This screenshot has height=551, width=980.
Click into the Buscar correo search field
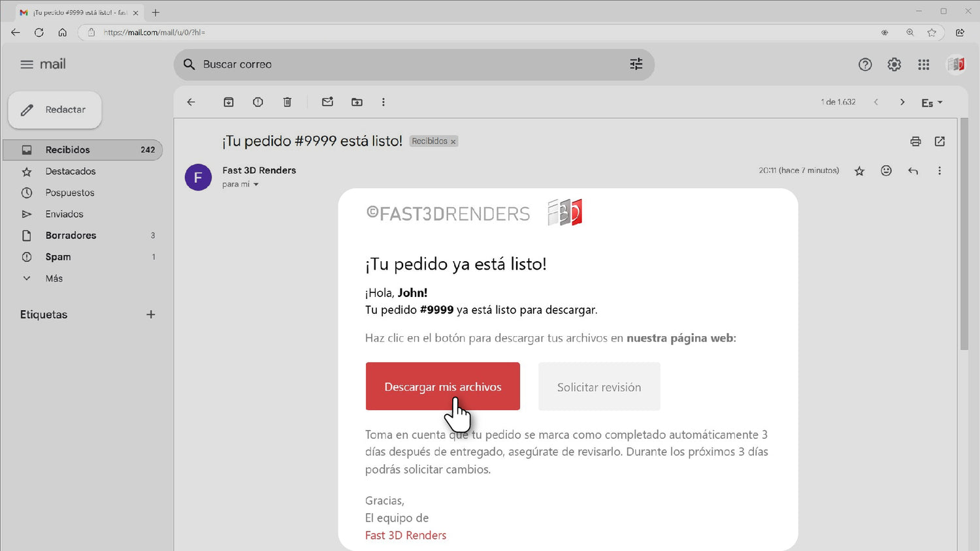click(x=405, y=64)
